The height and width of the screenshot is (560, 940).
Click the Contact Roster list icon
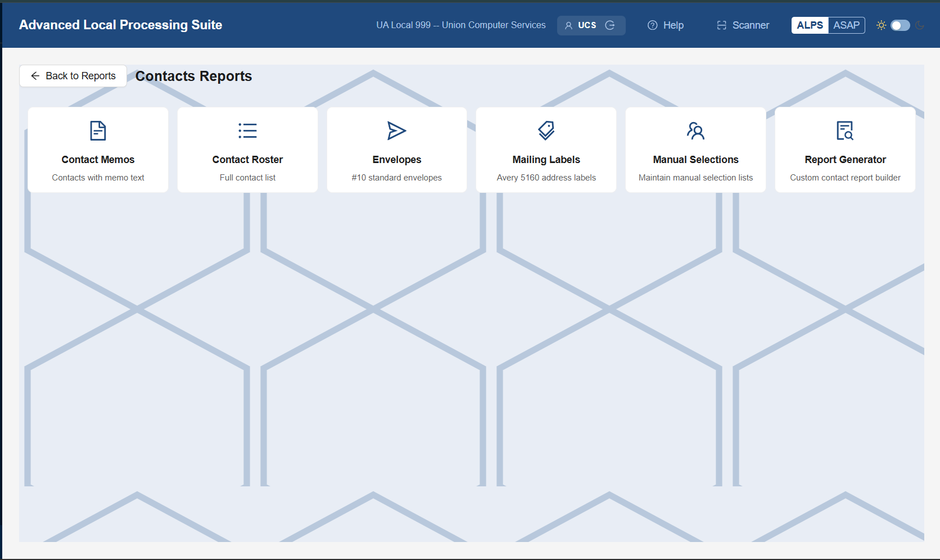pos(247,130)
